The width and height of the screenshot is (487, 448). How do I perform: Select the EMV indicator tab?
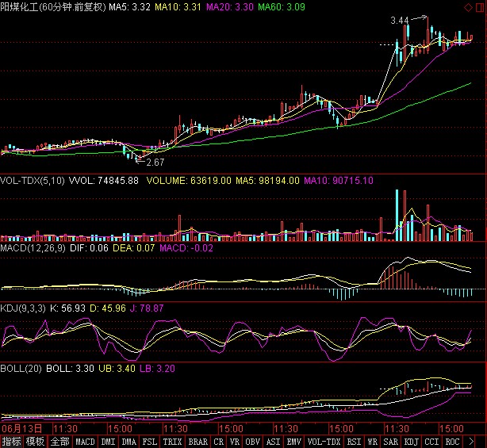[293, 442]
